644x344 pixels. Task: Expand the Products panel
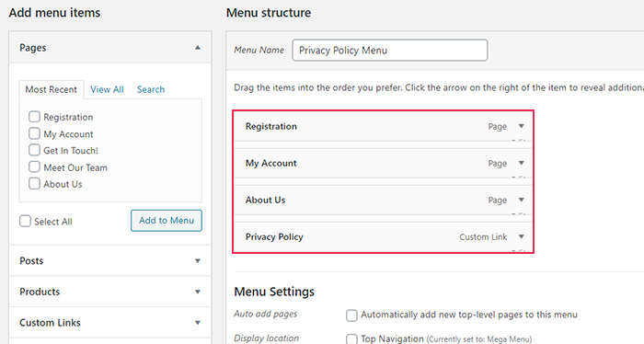point(198,292)
